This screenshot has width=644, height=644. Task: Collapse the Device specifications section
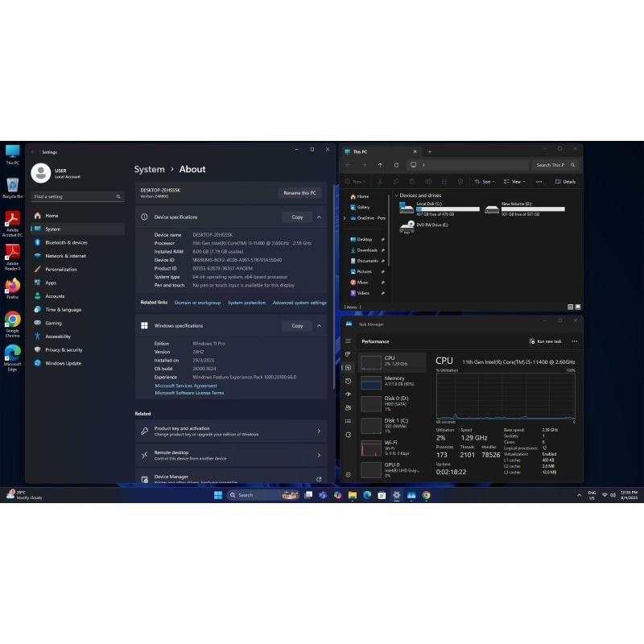pyautogui.click(x=319, y=217)
